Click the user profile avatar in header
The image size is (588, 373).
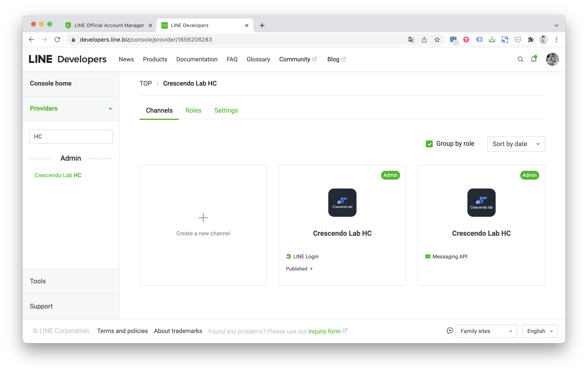pyautogui.click(x=552, y=59)
